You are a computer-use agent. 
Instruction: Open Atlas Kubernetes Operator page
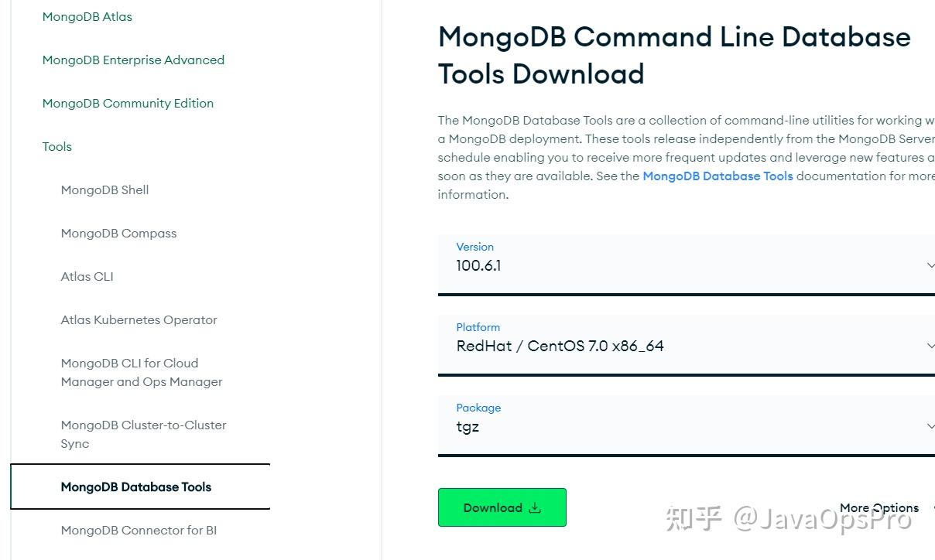pos(139,319)
